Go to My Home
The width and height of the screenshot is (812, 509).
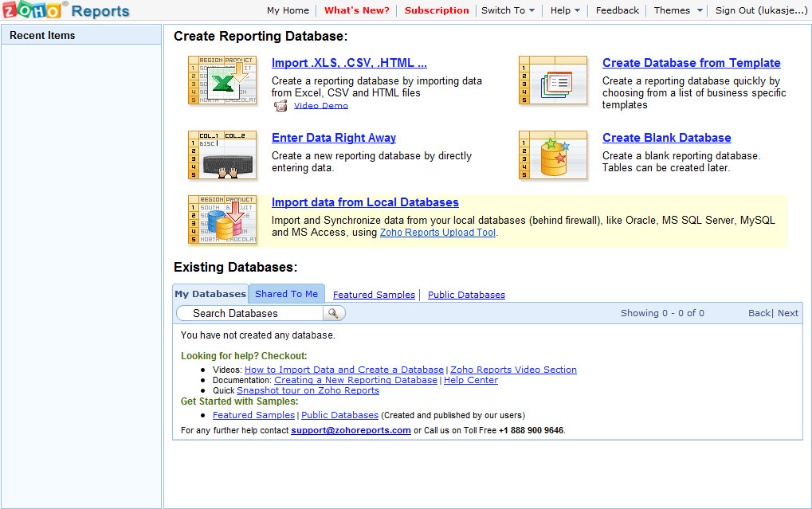(x=288, y=10)
